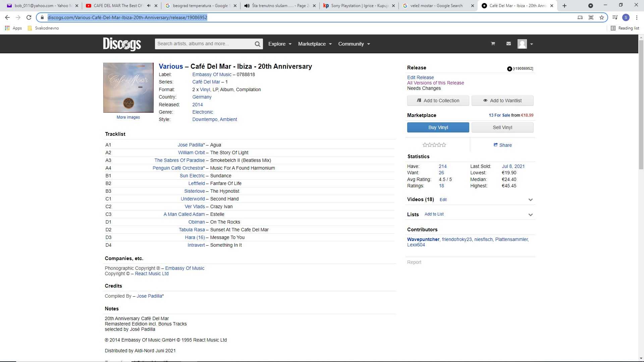Image resolution: width=644 pixels, height=362 pixels.
Task: Expand the Explore menu
Action: [x=280, y=44]
